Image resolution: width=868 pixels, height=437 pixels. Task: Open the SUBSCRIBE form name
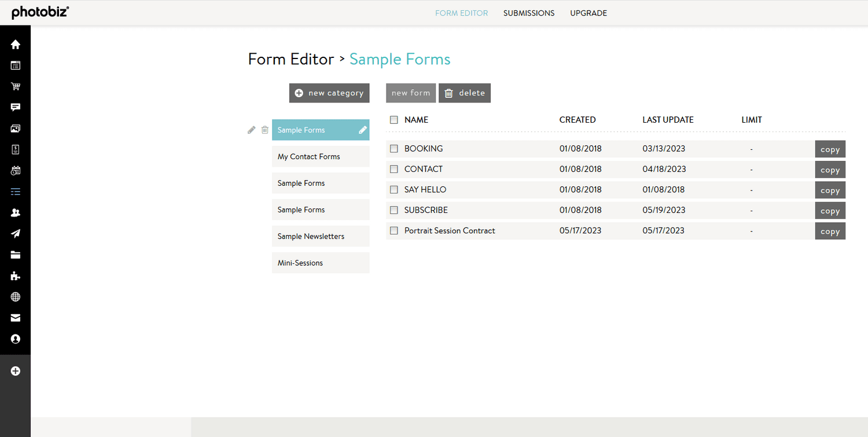[426, 210]
